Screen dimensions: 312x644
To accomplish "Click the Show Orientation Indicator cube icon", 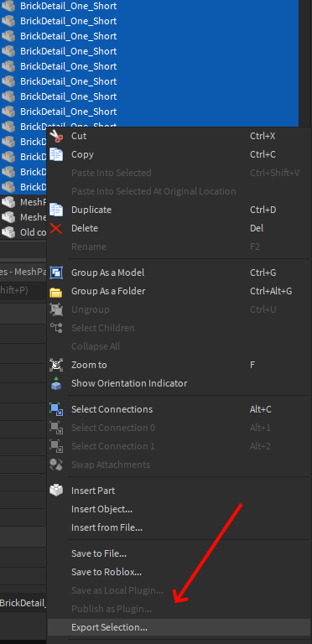I will tap(56, 383).
